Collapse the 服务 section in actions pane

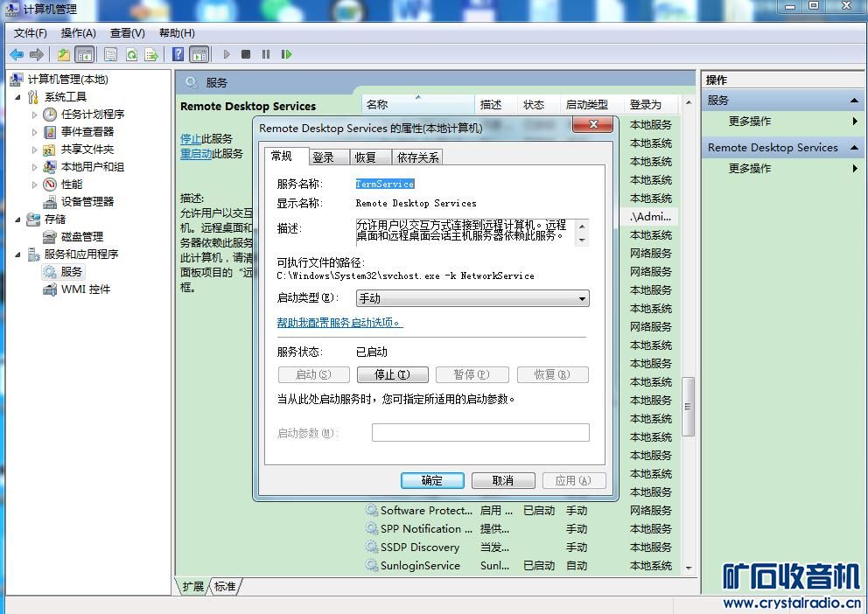click(854, 101)
